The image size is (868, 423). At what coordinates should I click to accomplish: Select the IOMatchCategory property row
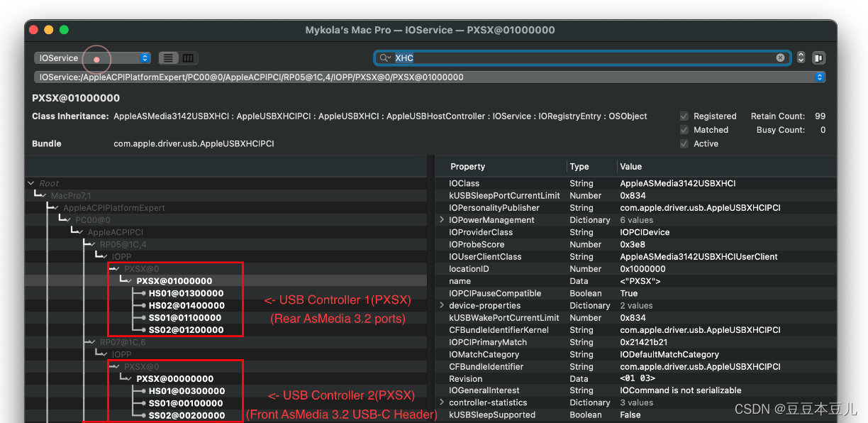[x=636, y=354]
